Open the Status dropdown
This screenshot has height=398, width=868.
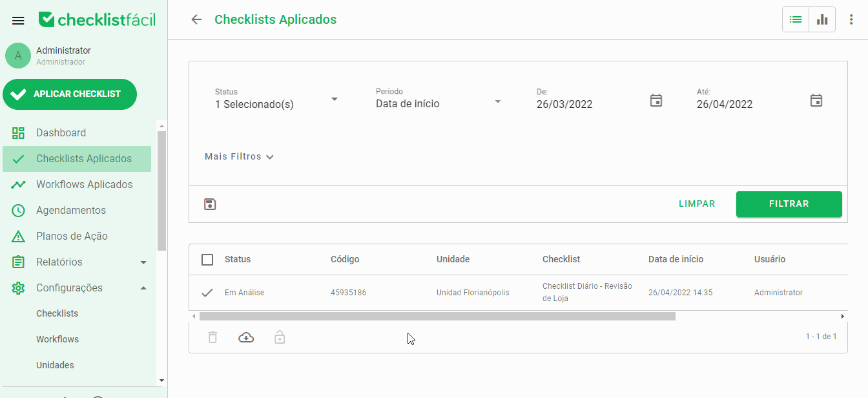(x=335, y=99)
